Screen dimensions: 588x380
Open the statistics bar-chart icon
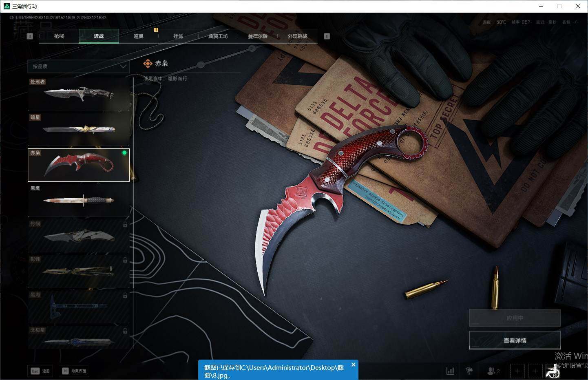(x=450, y=371)
